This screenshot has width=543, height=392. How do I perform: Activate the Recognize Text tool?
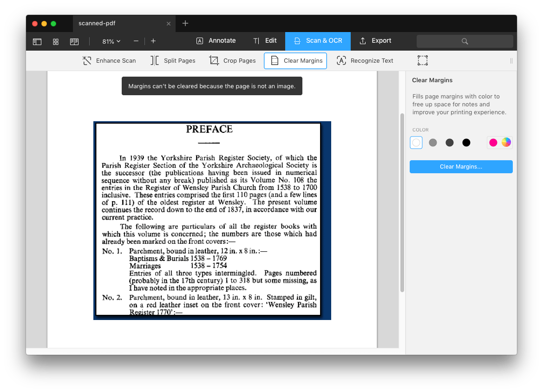click(x=365, y=60)
